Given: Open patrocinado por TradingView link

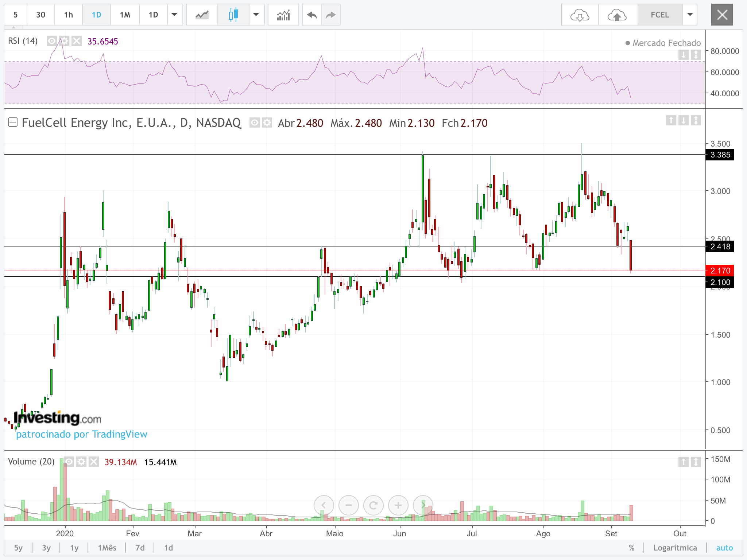Looking at the screenshot, I should click(82, 434).
